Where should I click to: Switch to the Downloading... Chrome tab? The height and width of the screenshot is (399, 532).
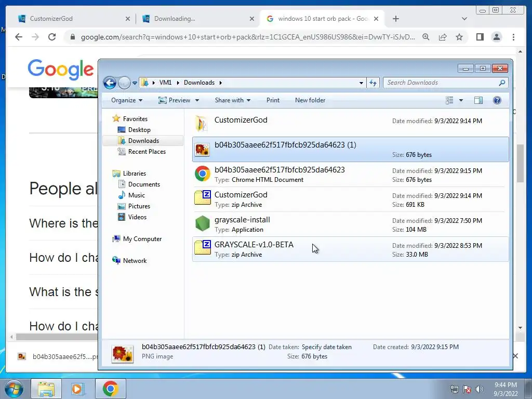coord(197,19)
